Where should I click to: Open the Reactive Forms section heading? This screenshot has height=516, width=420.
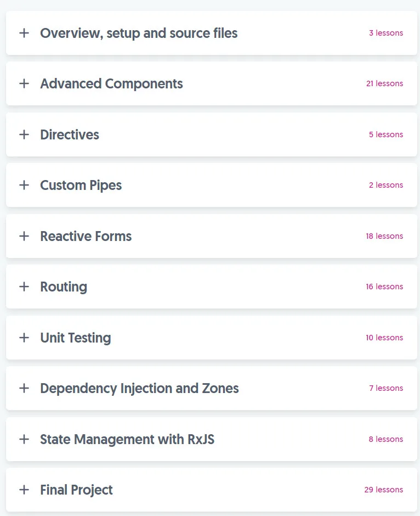tap(86, 236)
